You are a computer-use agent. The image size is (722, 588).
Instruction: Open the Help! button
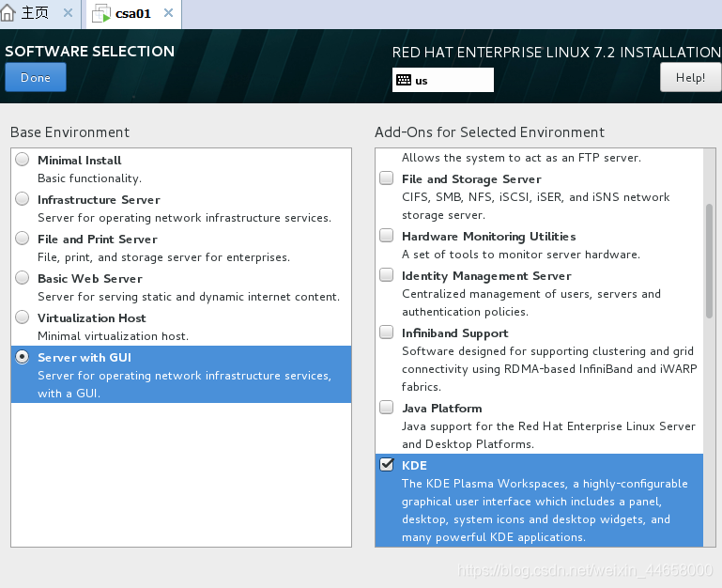point(690,77)
